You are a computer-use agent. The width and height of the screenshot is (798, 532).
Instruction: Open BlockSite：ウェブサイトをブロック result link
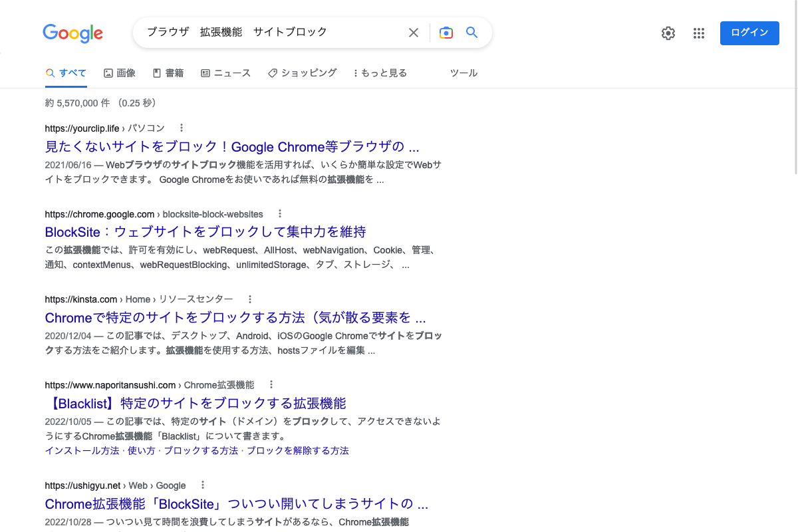pos(205,232)
